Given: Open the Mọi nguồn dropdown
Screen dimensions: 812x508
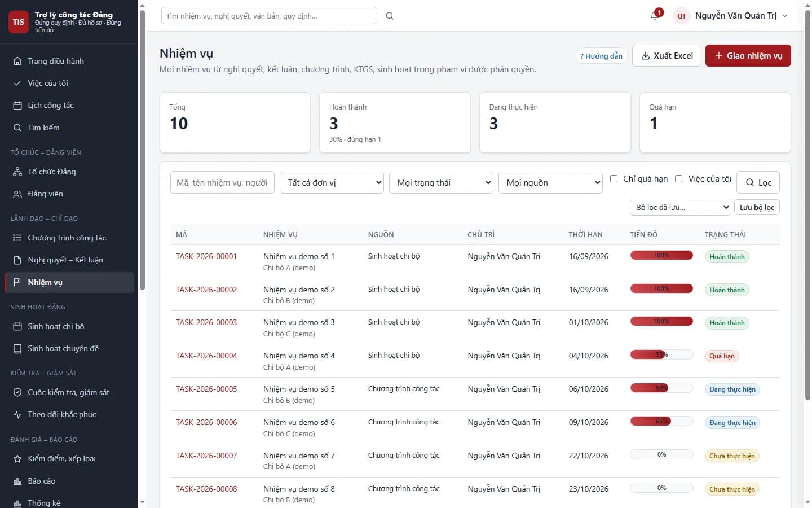Looking at the screenshot, I should 550,182.
